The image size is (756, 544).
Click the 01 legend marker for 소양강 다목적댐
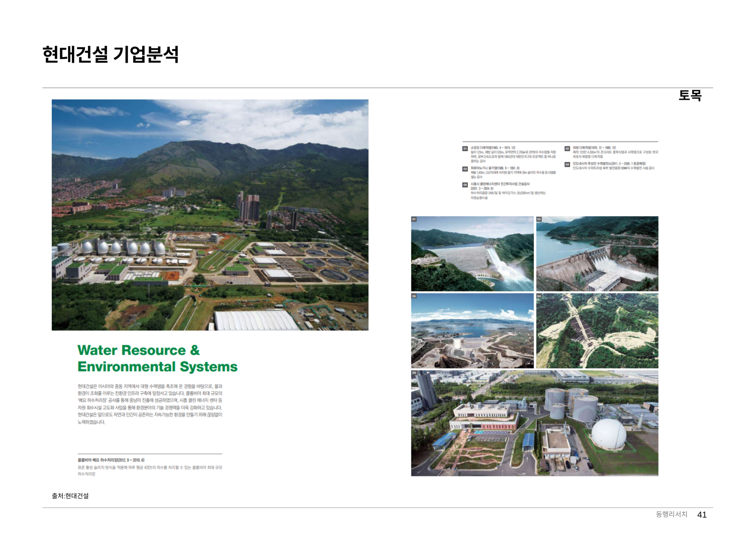coord(465,149)
